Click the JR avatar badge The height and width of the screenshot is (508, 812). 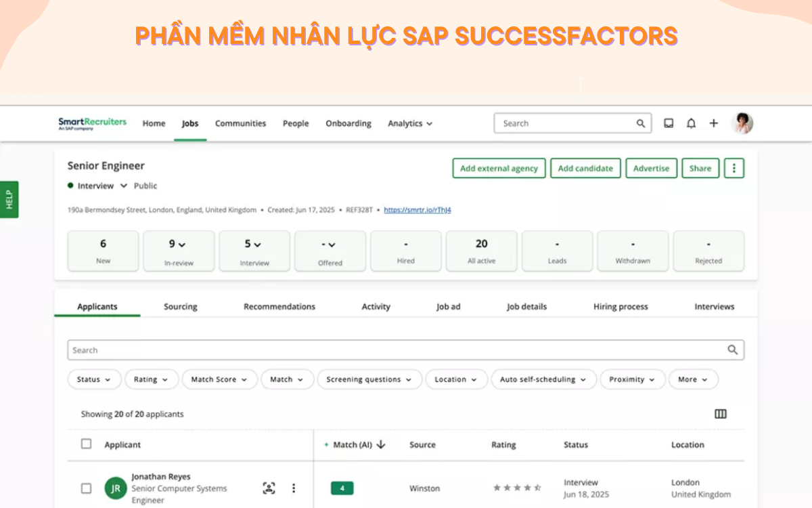(x=116, y=488)
